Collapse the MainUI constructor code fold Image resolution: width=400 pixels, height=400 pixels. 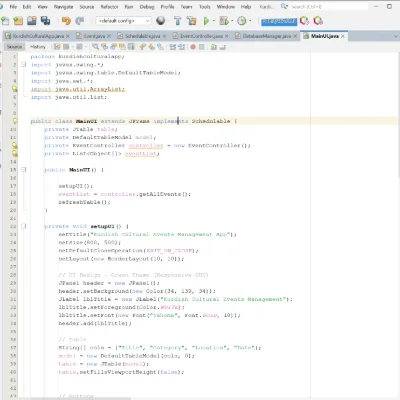[24, 170]
